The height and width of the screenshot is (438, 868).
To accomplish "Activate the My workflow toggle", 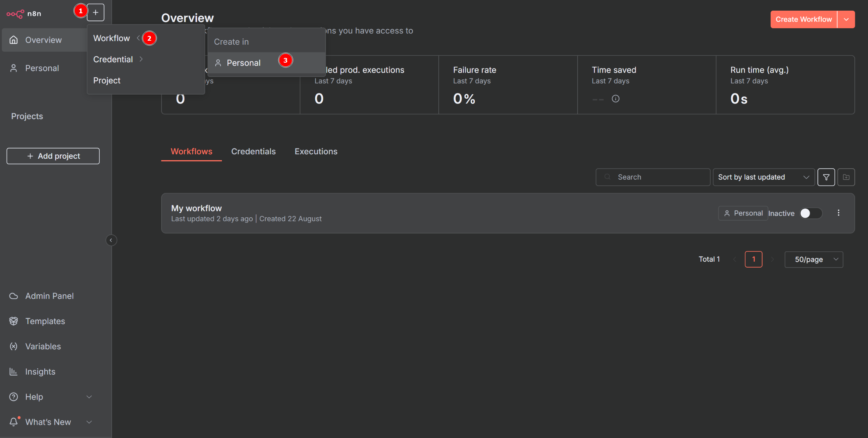I will pos(810,213).
